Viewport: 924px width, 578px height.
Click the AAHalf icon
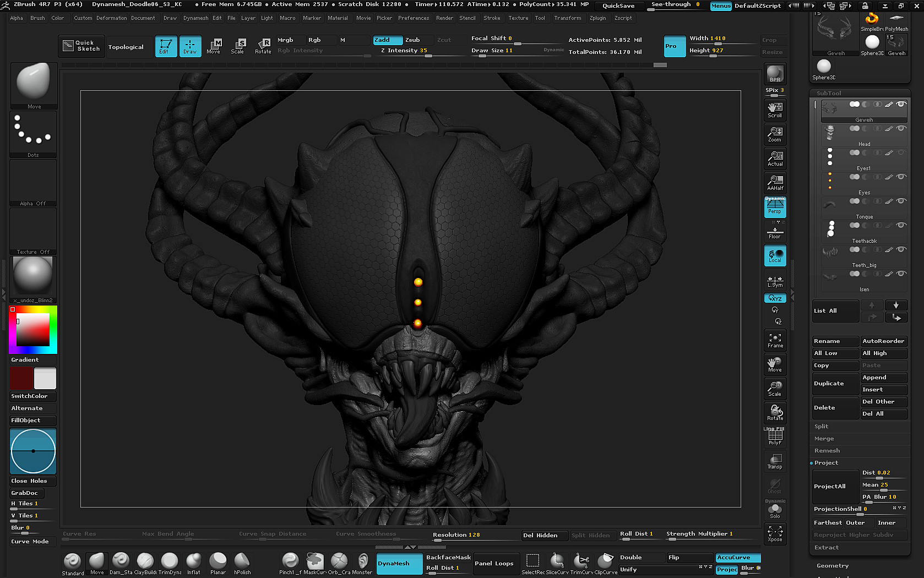(775, 182)
